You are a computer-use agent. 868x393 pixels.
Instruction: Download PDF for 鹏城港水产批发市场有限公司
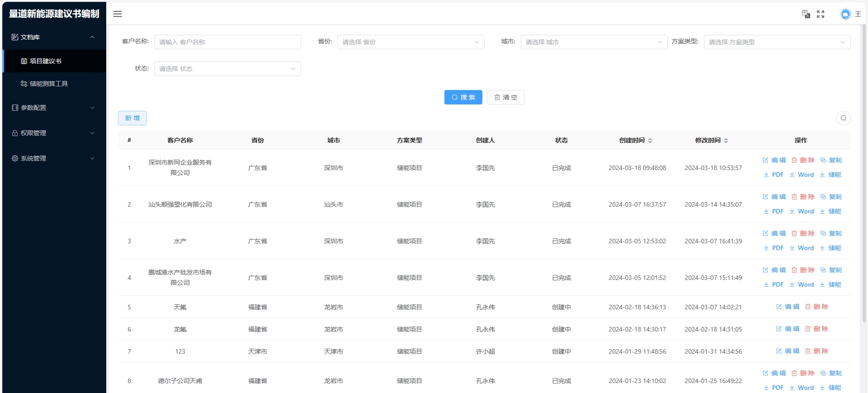(x=774, y=284)
